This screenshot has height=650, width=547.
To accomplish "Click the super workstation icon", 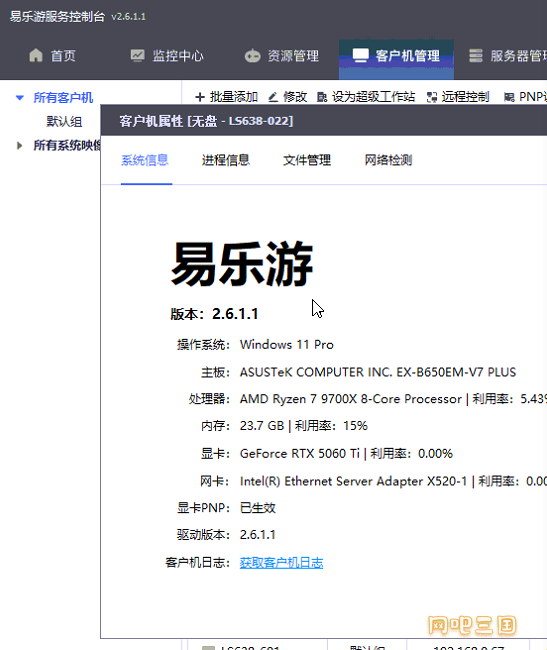I will click(x=322, y=97).
